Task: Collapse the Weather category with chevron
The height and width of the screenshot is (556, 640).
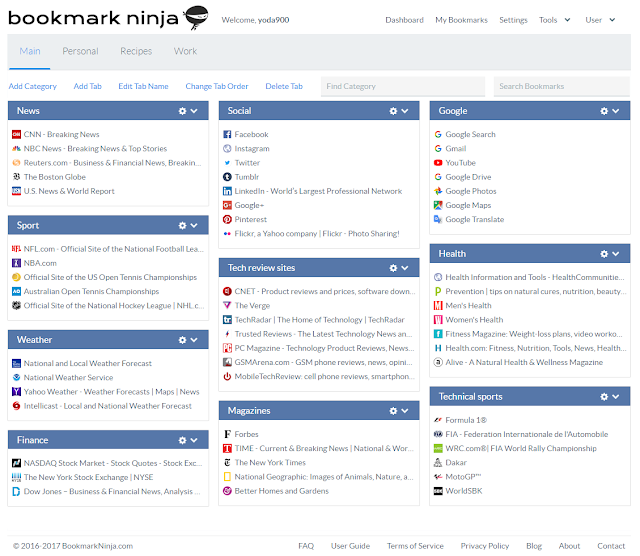Action: [194, 340]
